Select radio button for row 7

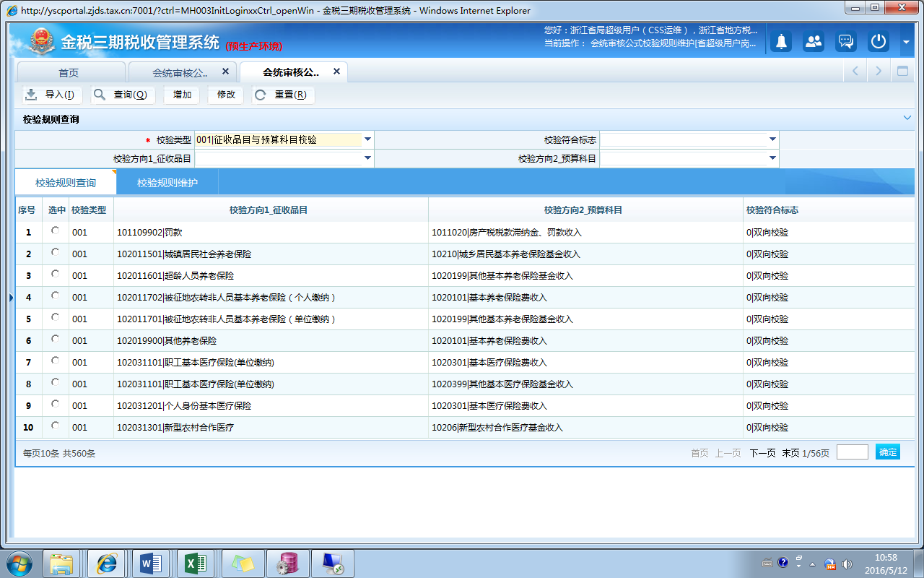point(56,361)
